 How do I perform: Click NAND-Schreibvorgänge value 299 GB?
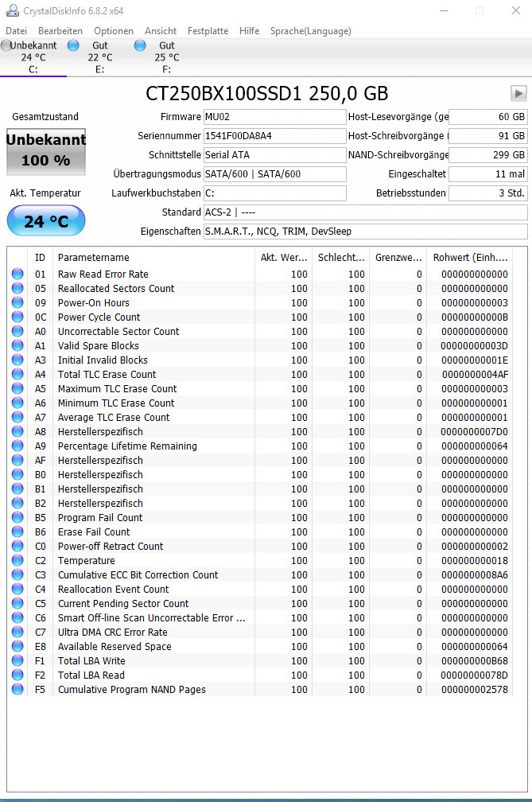tap(488, 155)
